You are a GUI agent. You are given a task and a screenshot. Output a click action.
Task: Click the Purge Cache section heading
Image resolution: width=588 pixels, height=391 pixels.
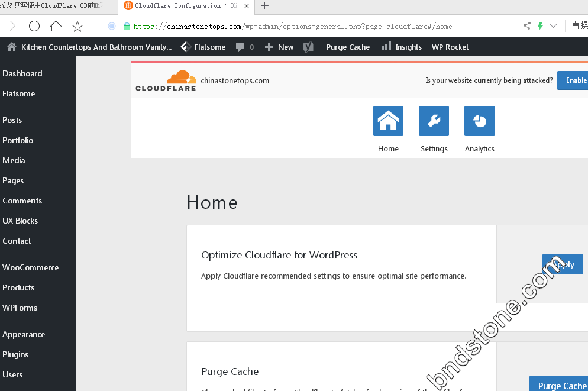(x=230, y=371)
